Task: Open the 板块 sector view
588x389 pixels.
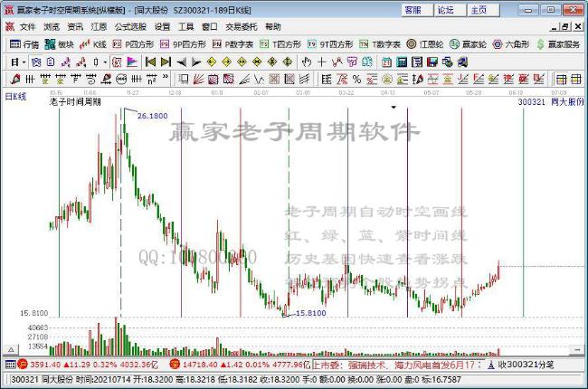Action: [59, 44]
